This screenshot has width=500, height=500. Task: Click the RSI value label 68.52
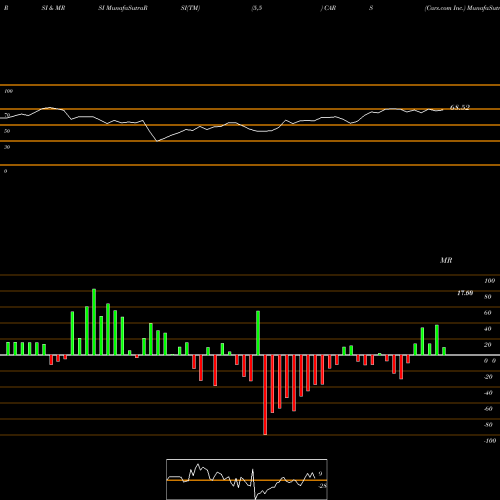tap(460, 107)
